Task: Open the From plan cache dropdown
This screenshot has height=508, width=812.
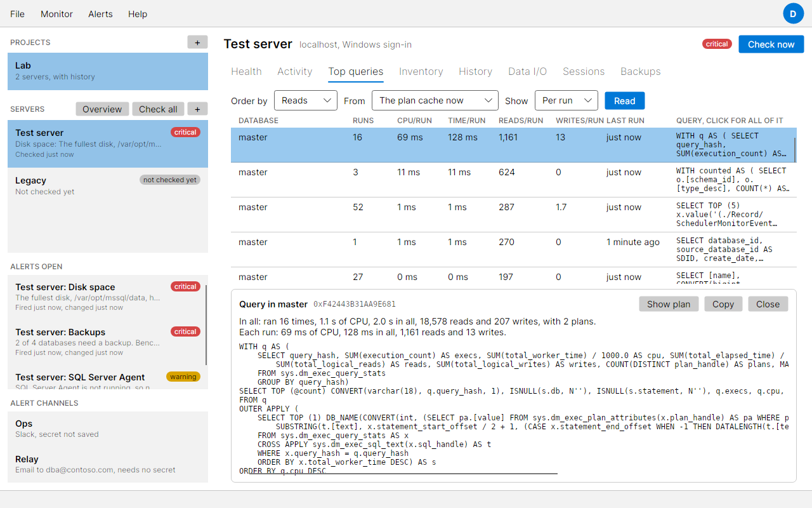Action: pyautogui.click(x=435, y=100)
